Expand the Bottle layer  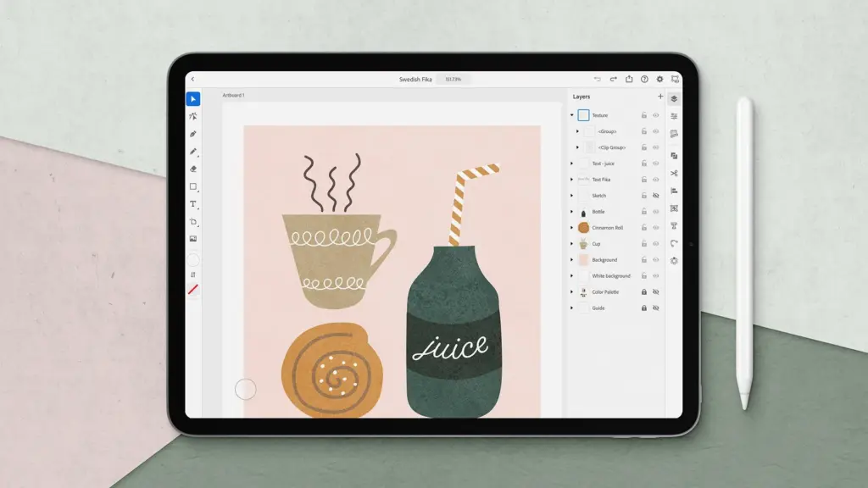(571, 211)
